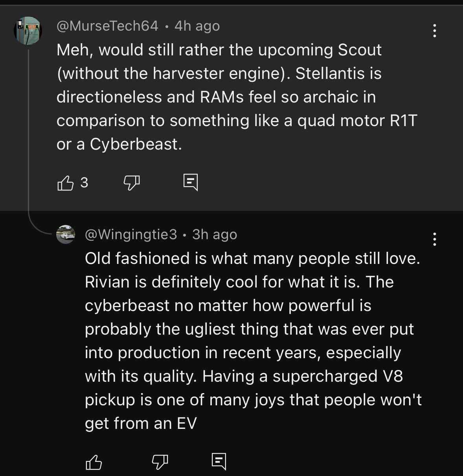Like the MurseTech64 comment about the Scout

(x=65, y=183)
